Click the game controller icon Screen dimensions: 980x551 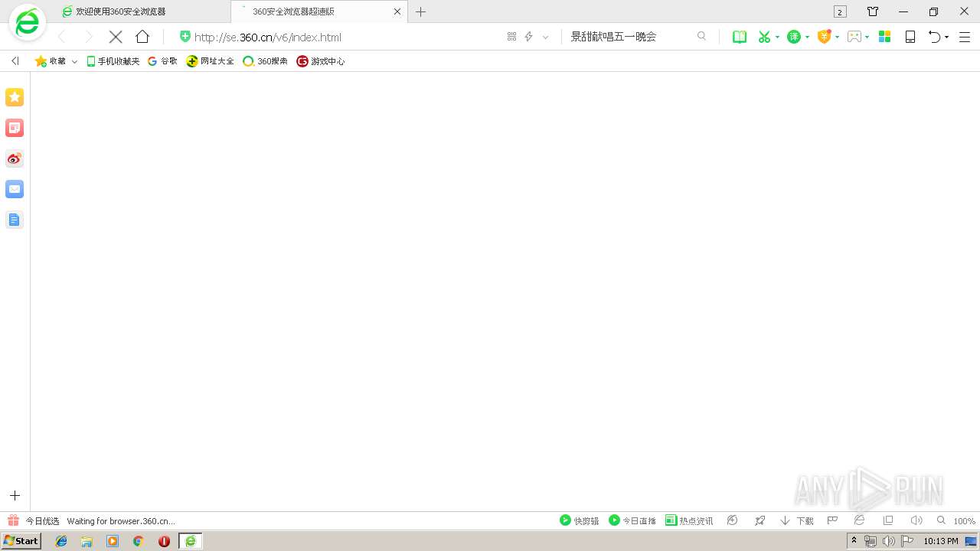pos(854,37)
